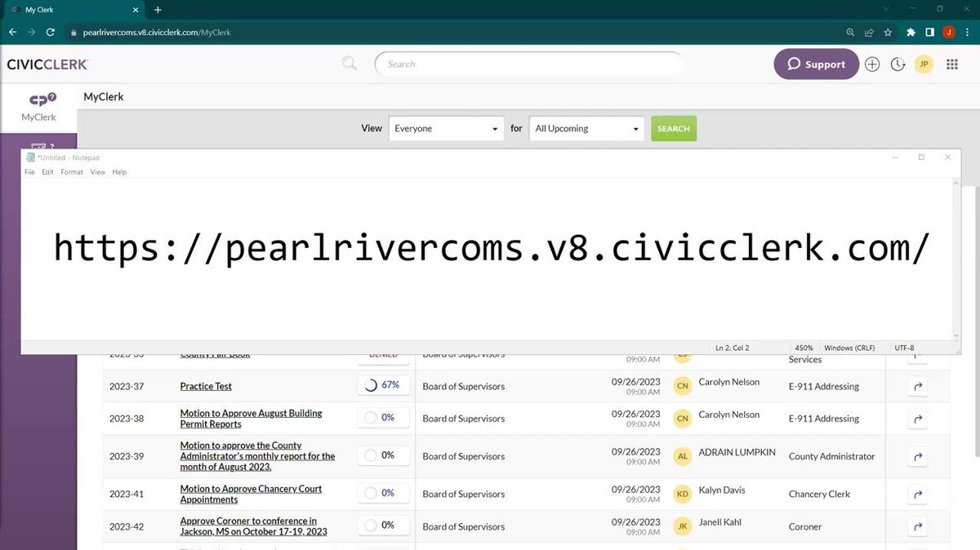Click 'Chancery Clerk' department cell
The height and width of the screenshot is (550, 980).
tap(819, 494)
